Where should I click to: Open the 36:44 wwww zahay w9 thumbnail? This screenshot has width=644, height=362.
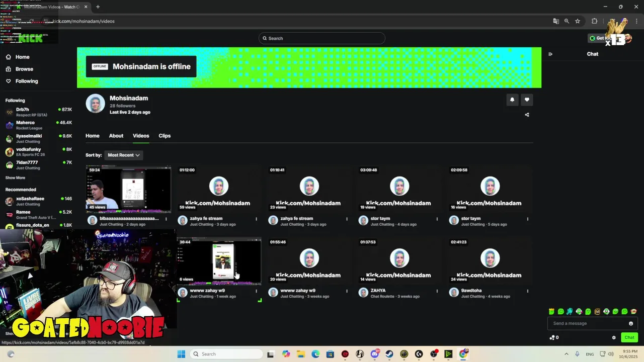click(x=219, y=261)
